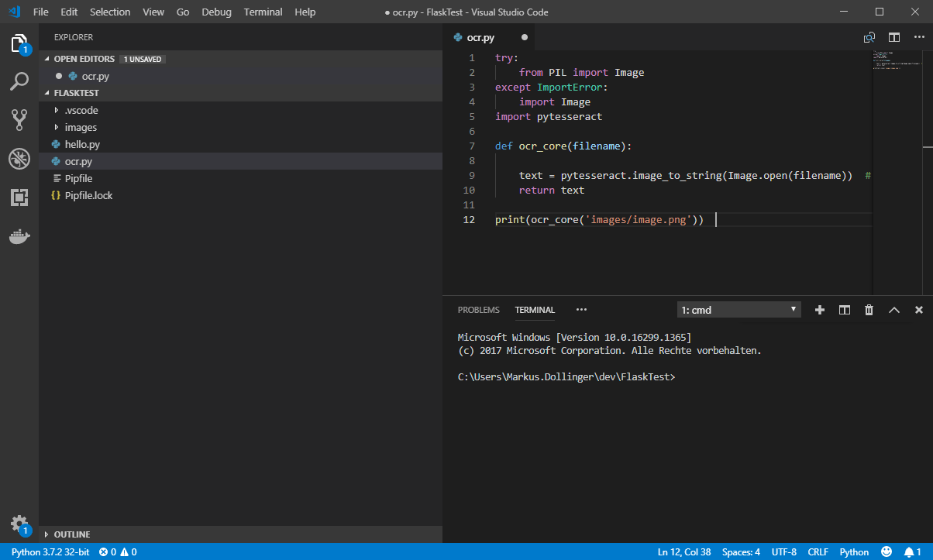Collapse the Open Editors section
This screenshot has height=560, width=933.
(84, 59)
